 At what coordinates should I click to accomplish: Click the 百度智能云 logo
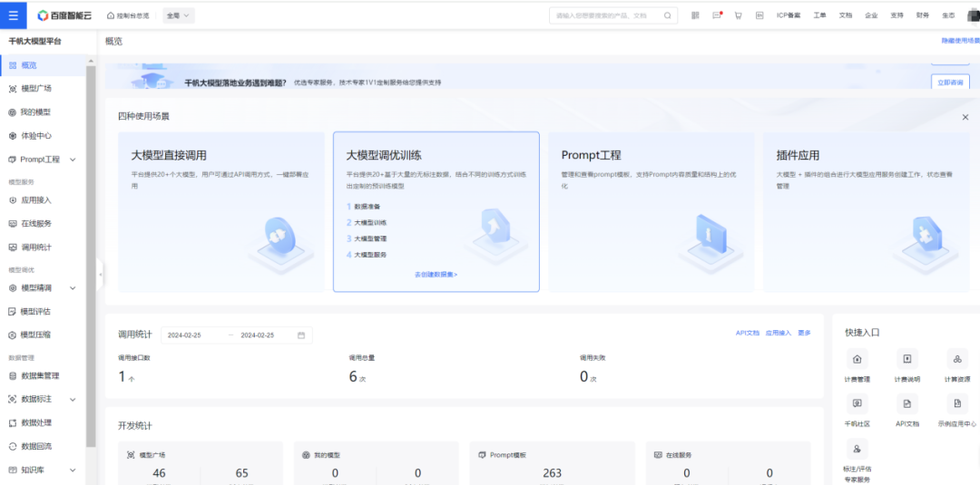64,15
